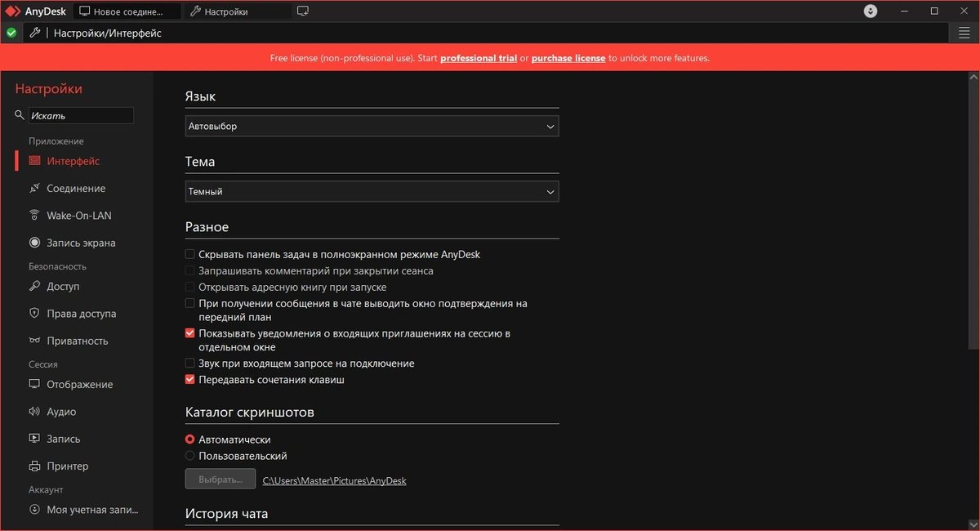Select the Пользовательский radio button
The height and width of the screenshot is (531, 980).
[x=190, y=456]
